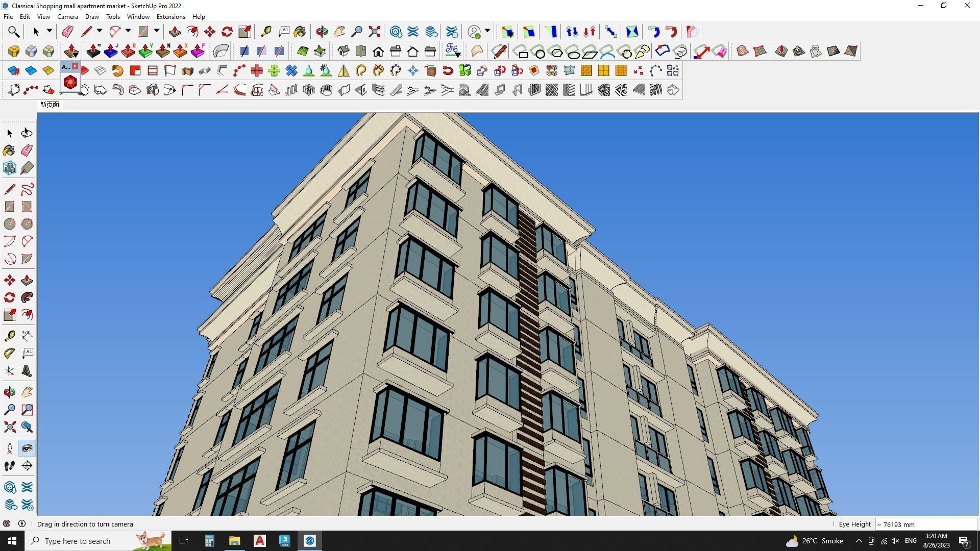The width and height of the screenshot is (980, 551).
Task: Select the Protractor tool in left toolbar
Action: (10, 353)
